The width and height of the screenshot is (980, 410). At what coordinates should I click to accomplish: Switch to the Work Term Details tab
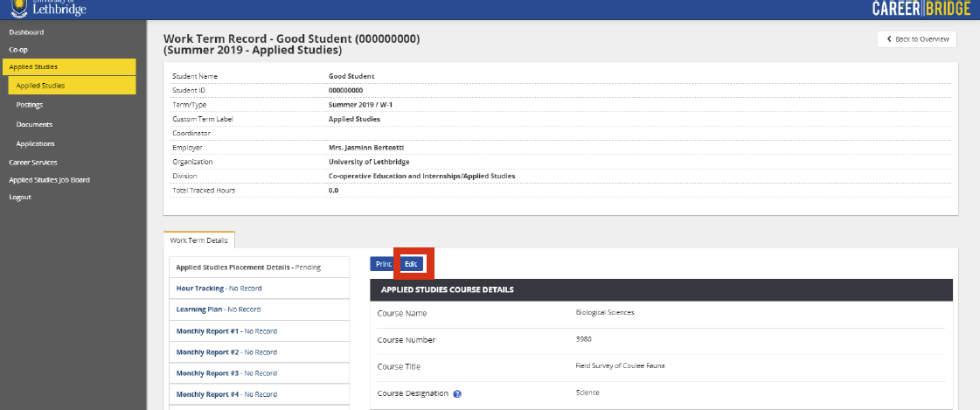[198, 240]
